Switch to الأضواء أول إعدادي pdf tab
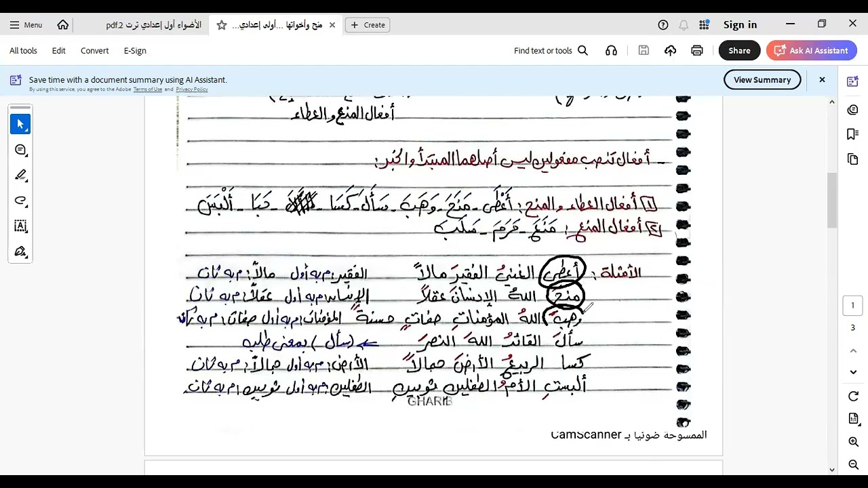Viewport: 868px width, 488px height. coord(153,25)
